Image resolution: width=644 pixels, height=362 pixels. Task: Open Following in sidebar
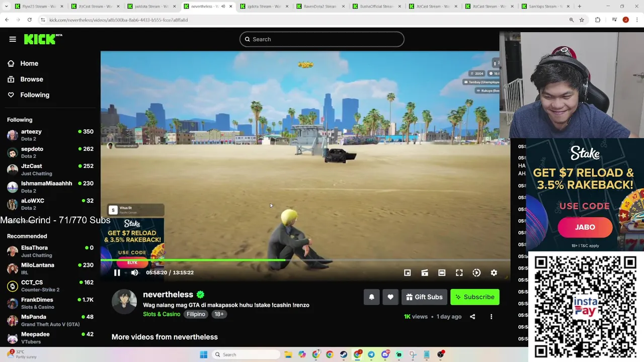[35, 95]
